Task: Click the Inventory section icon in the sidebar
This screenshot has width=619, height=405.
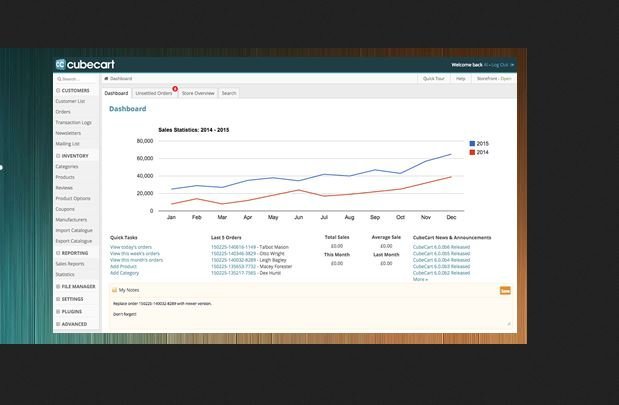Action: click(x=58, y=156)
